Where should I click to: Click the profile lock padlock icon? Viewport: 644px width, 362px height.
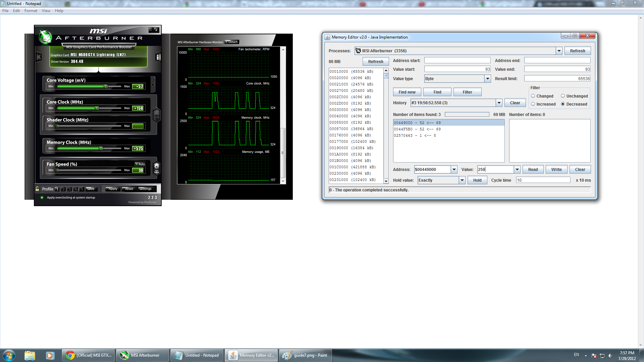[37, 189]
